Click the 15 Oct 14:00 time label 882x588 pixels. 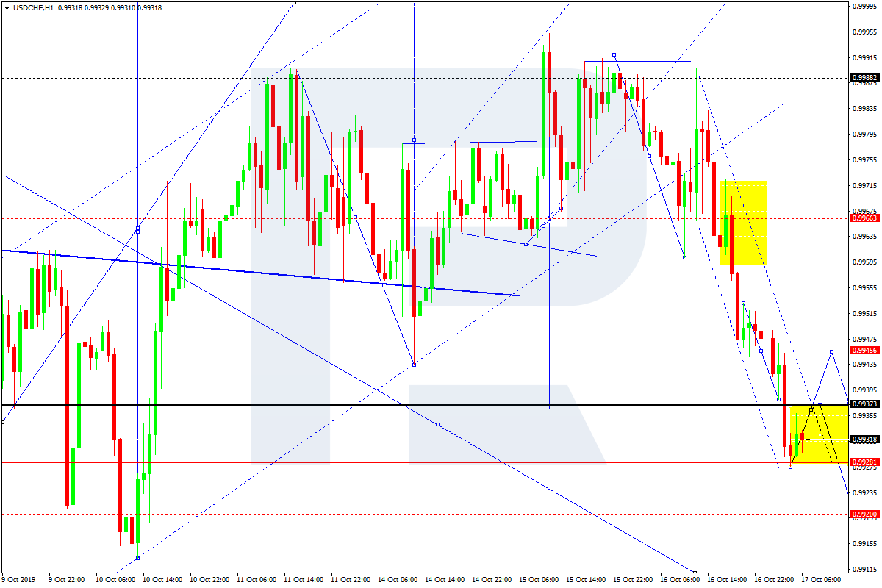[584, 580]
